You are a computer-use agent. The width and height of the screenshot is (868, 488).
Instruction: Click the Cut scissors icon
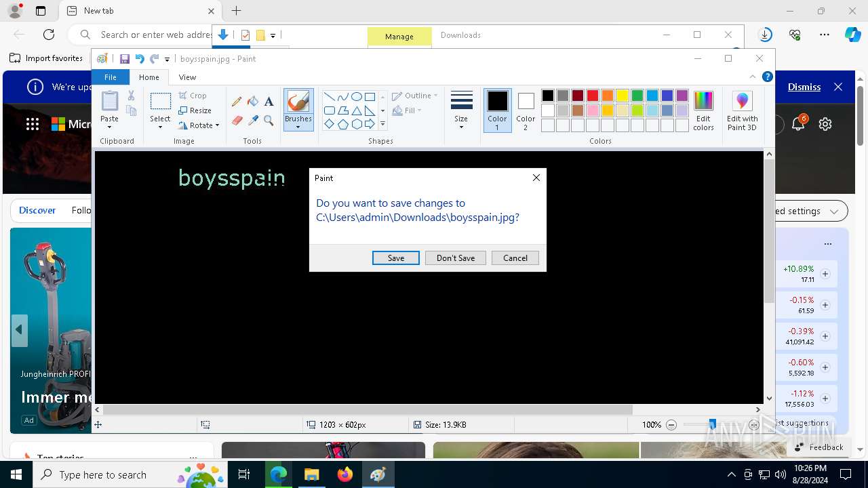[131, 96]
